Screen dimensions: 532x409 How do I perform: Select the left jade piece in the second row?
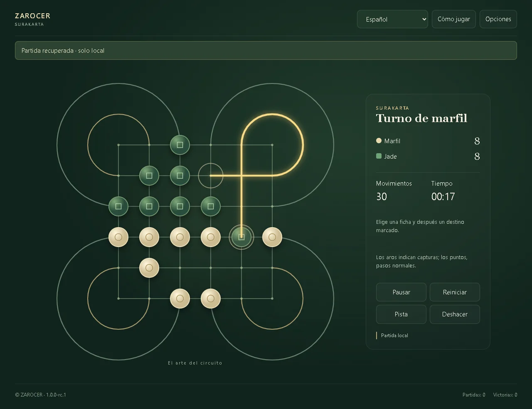149,176
